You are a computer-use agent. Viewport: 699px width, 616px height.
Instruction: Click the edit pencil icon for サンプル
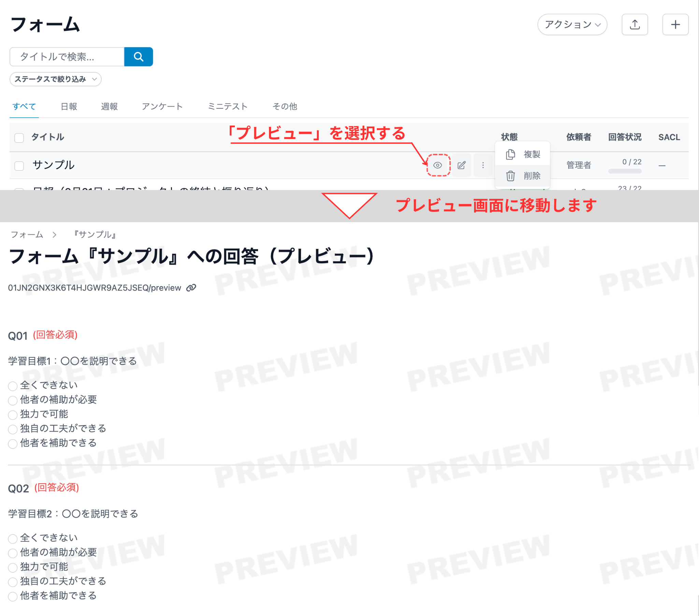coord(461,165)
